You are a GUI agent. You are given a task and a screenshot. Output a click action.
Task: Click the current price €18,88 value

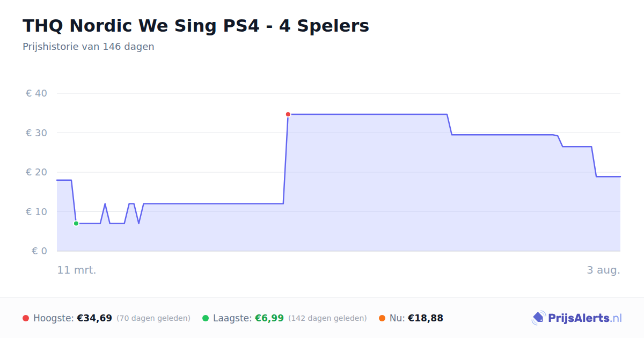(426, 318)
